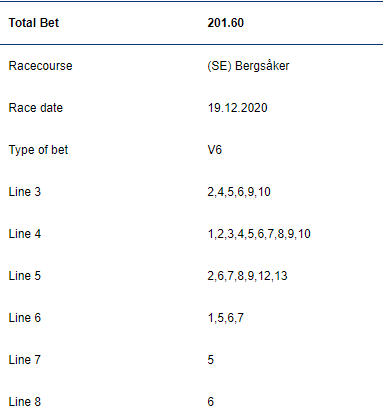
Task: Click the Line 5 label
Action: point(25,276)
